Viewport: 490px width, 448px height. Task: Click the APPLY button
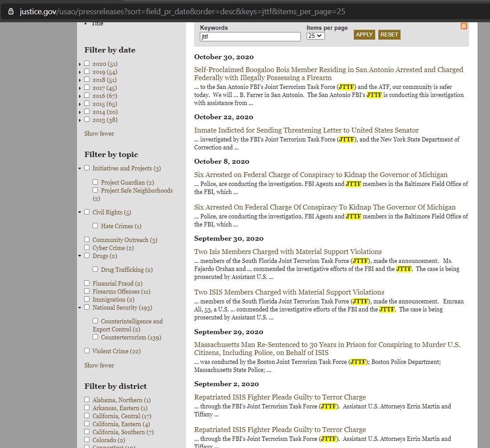click(x=364, y=35)
